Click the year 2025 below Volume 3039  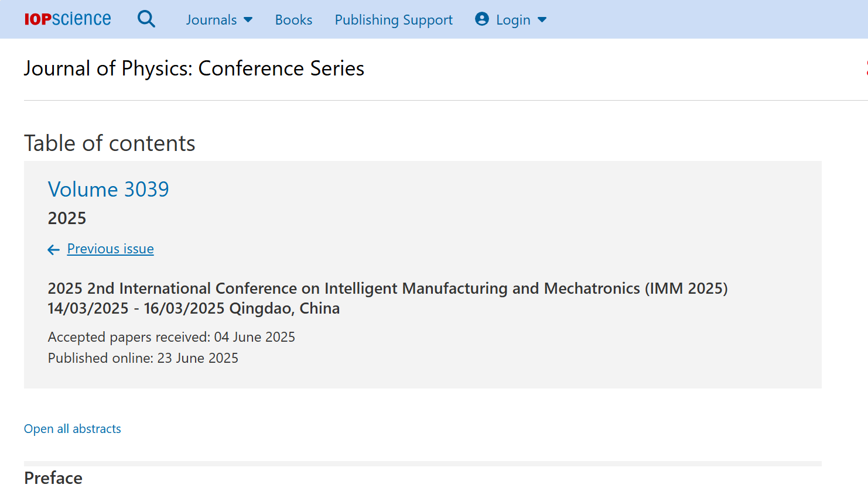pos(67,218)
